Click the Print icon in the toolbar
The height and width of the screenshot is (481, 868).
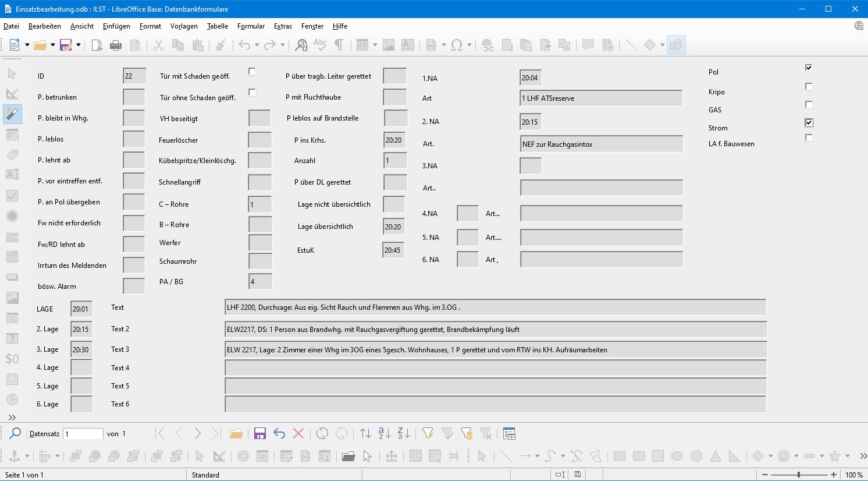[116, 45]
